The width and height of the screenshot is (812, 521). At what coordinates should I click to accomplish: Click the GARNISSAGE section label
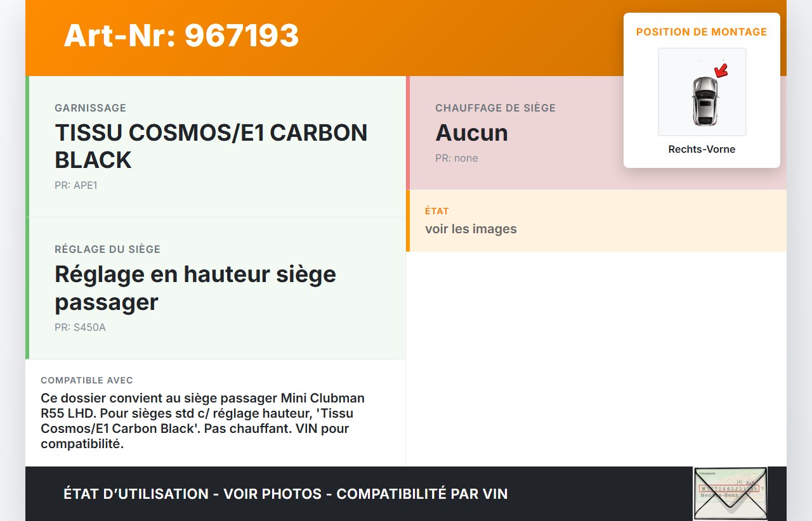tap(90, 108)
